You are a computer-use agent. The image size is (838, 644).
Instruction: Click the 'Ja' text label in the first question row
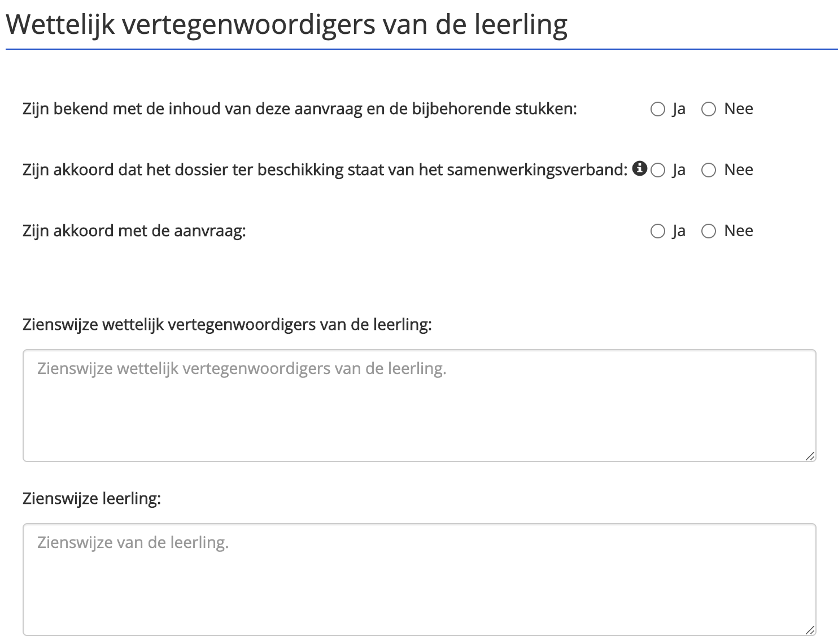tap(679, 109)
